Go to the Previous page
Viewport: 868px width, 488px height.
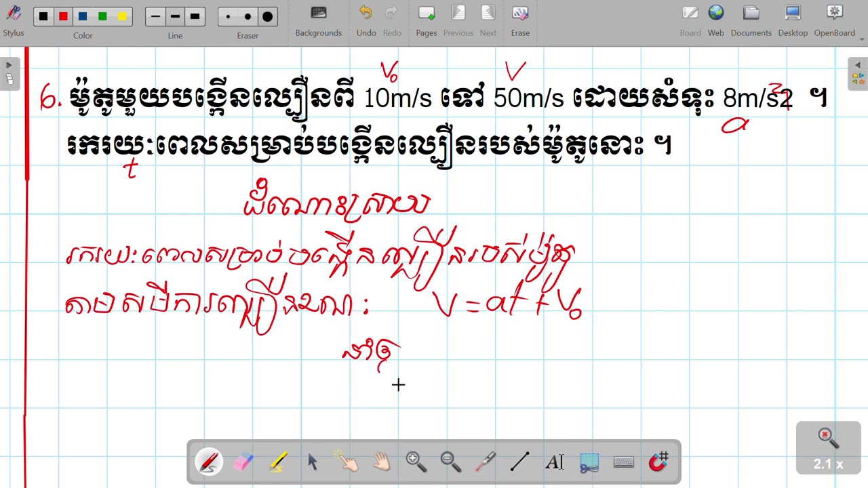tap(458, 20)
